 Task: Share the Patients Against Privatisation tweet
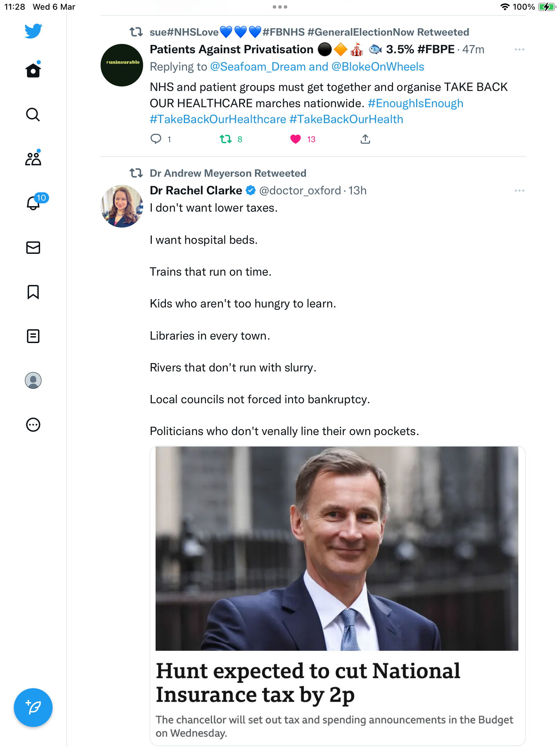365,139
